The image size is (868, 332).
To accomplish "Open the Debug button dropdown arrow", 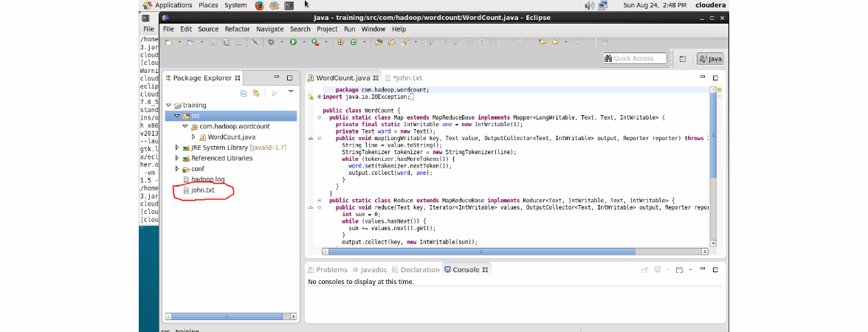I will [x=282, y=42].
